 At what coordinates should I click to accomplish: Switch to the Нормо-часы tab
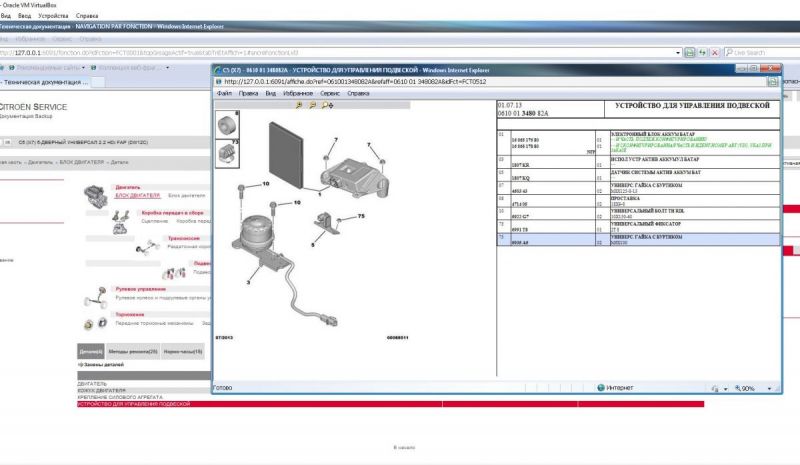(x=182, y=352)
